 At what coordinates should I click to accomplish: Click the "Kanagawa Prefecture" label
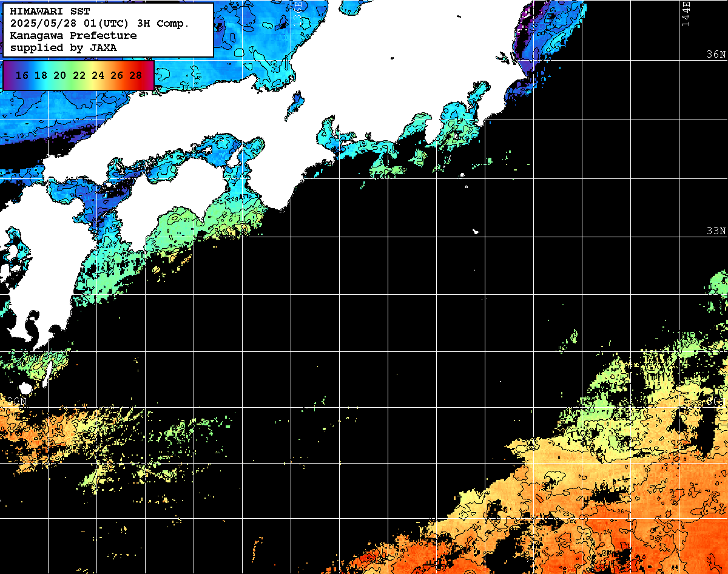pos(73,36)
